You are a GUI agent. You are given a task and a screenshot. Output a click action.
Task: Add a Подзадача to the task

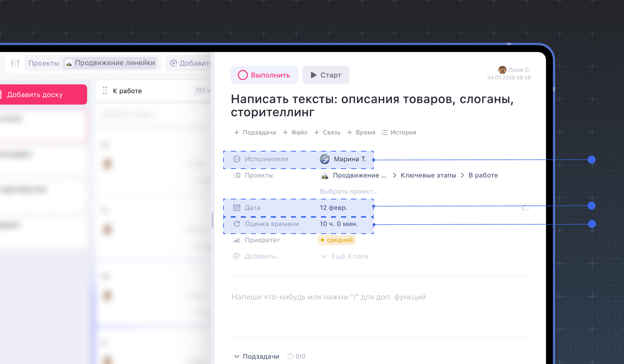pyautogui.click(x=255, y=133)
